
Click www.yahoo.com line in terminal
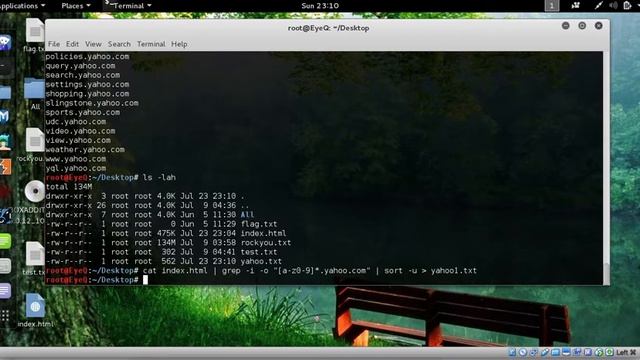click(x=76, y=159)
